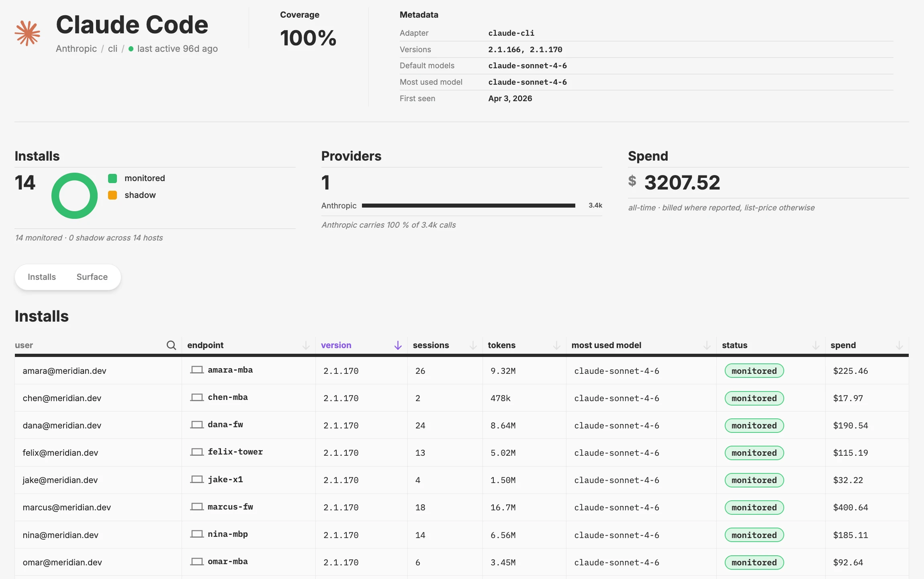Sort by sessions column arrow
The height and width of the screenshot is (579, 924).
coord(473,345)
